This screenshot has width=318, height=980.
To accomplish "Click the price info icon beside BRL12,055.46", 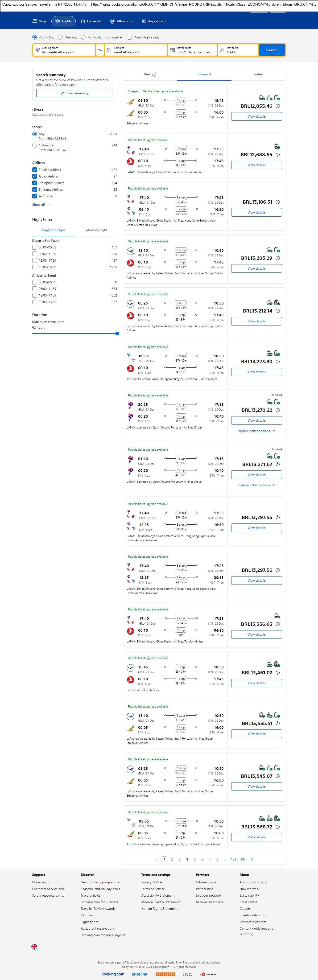I will (278, 106).
